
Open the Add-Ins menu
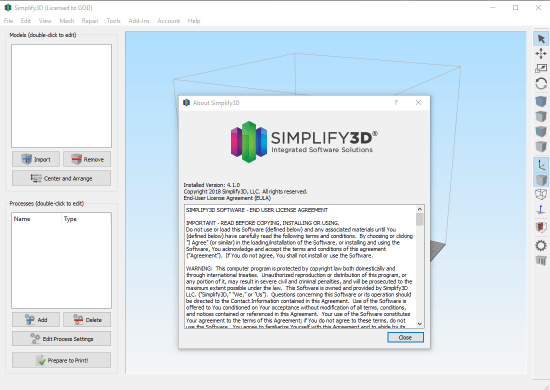[x=139, y=21]
